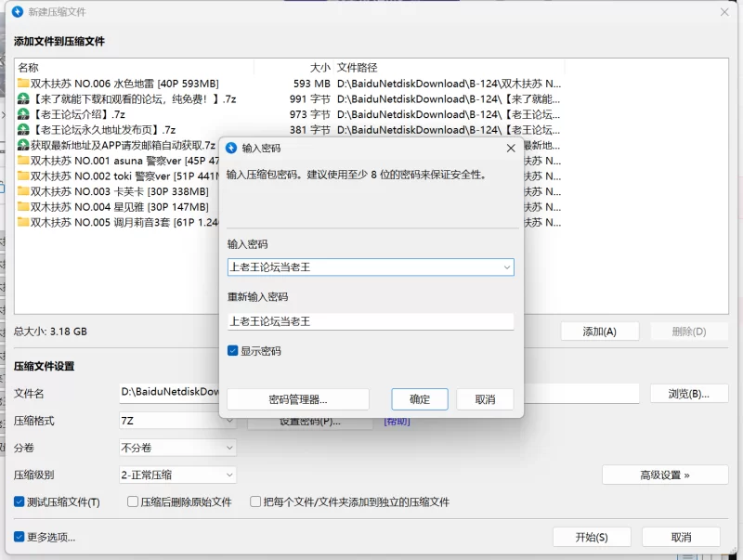Open 密码管理器... button
The height and width of the screenshot is (560, 743).
(298, 399)
